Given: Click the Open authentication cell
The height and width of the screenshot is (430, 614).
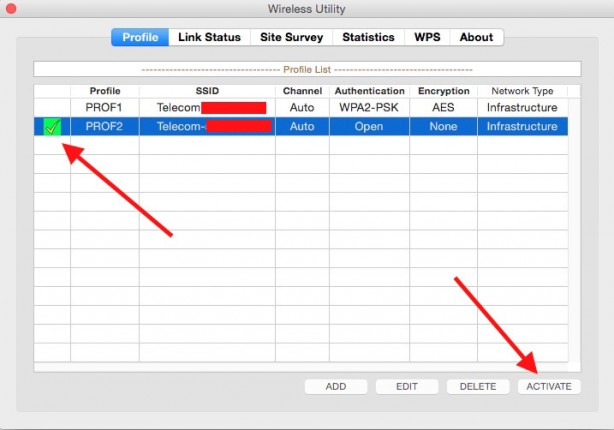Looking at the screenshot, I should point(369,126).
